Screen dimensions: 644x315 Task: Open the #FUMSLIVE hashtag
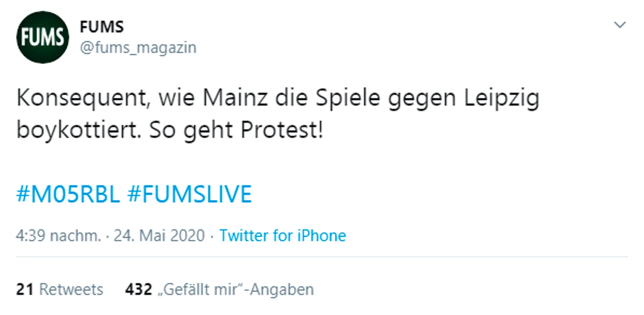click(189, 194)
